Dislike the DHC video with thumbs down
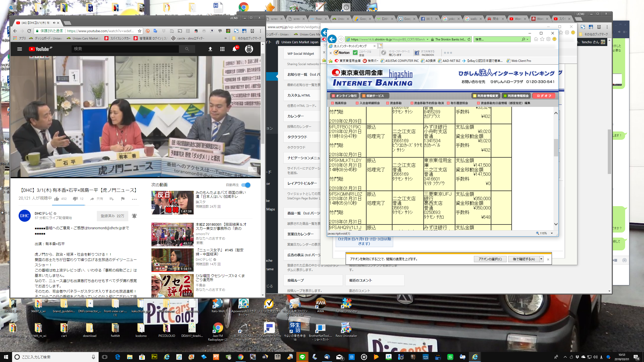The height and width of the screenshot is (362, 644). pyautogui.click(x=75, y=199)
